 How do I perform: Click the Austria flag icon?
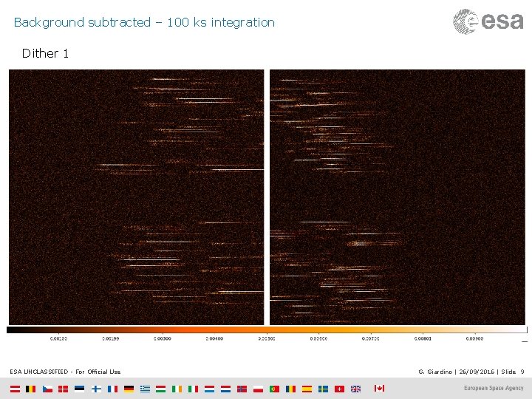(x=15, y=389)
